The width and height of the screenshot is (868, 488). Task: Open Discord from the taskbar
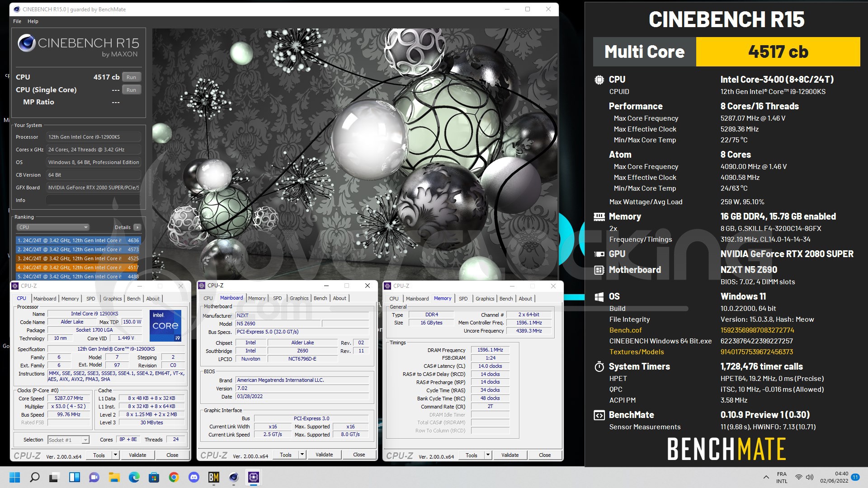194,477
